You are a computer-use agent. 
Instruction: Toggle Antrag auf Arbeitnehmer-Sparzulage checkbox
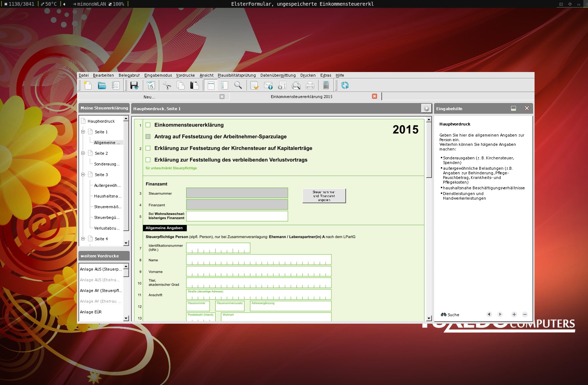(148, 137)
